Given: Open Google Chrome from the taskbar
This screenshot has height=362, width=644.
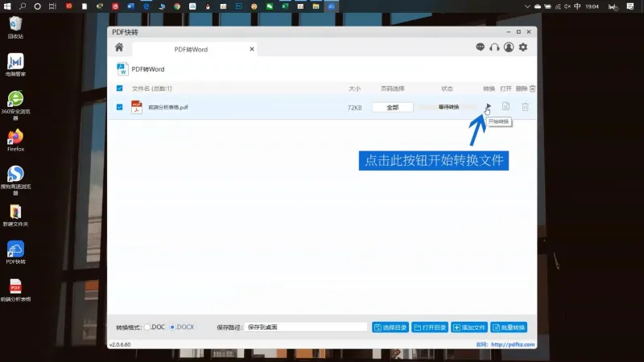Looking at the screenshot, I should coord(177,6).
